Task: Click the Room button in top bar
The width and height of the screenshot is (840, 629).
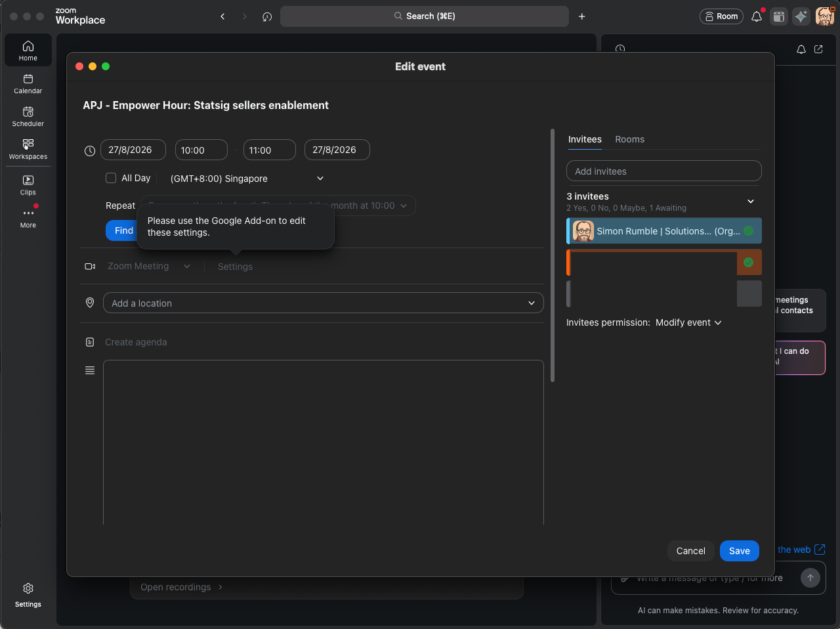Action: tap(721, 16)
